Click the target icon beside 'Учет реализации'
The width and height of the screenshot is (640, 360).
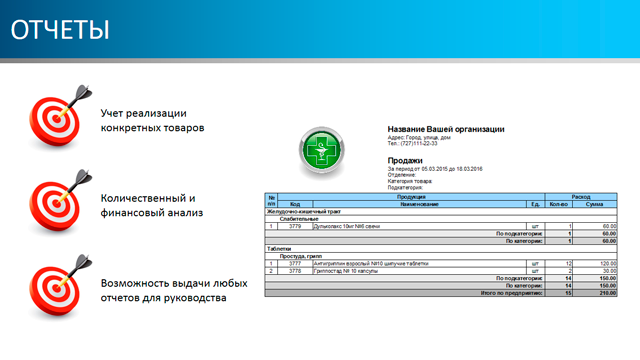(60, 117)
